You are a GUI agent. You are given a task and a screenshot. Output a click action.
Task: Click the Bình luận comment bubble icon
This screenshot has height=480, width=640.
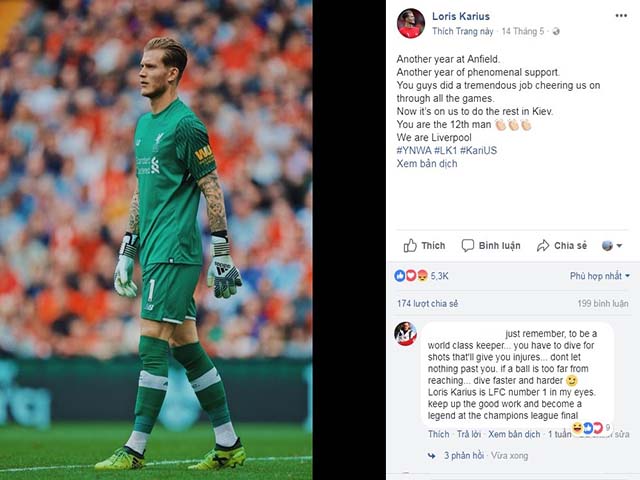pyautogui.click(x=467, y=245)
